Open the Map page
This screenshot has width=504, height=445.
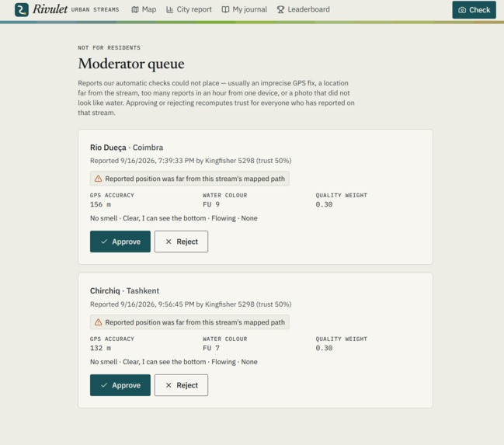click(x=144, y=9)
